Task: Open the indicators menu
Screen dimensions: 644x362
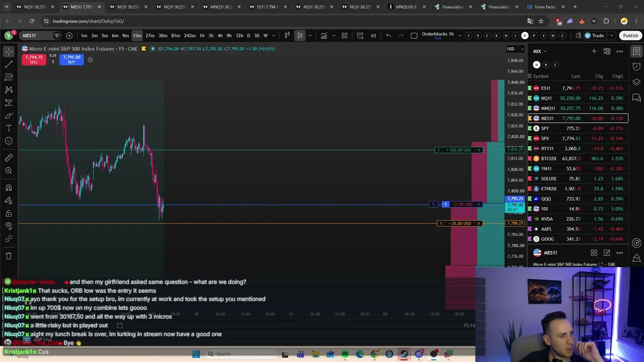Action: tap(324, 36)
